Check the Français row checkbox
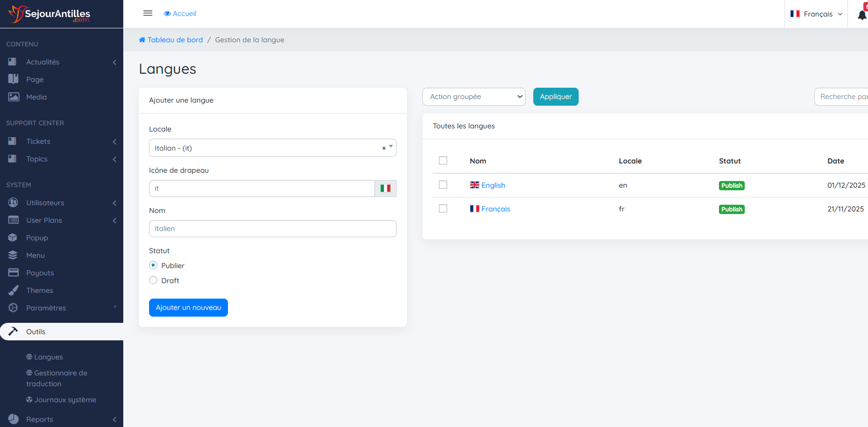The image size is (868, 427). 443,208
